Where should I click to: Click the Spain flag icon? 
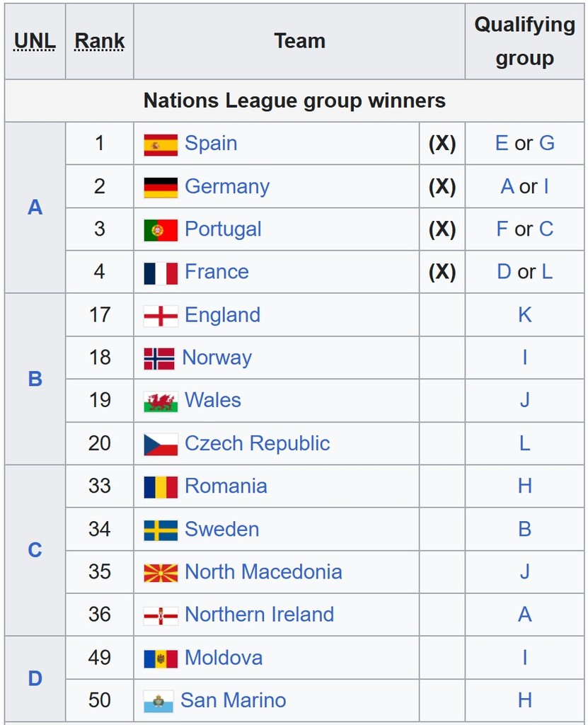pos(161,144)
